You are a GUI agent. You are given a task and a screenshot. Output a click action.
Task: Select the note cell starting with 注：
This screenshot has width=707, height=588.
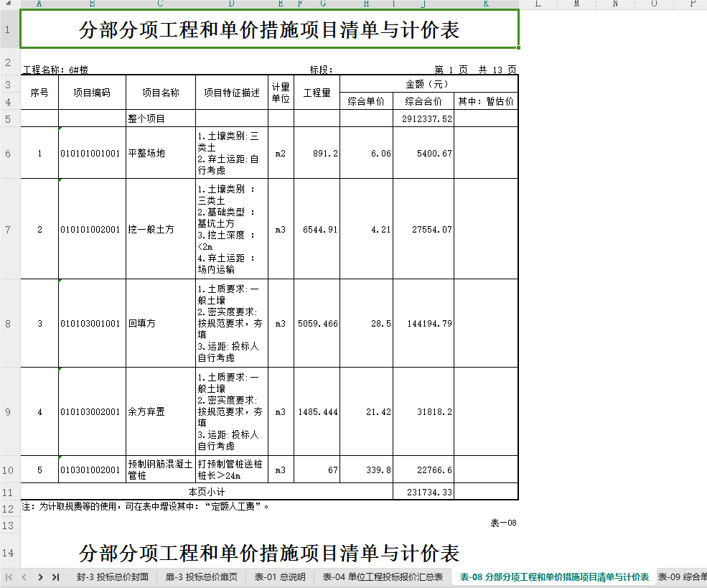pos(145,507)
